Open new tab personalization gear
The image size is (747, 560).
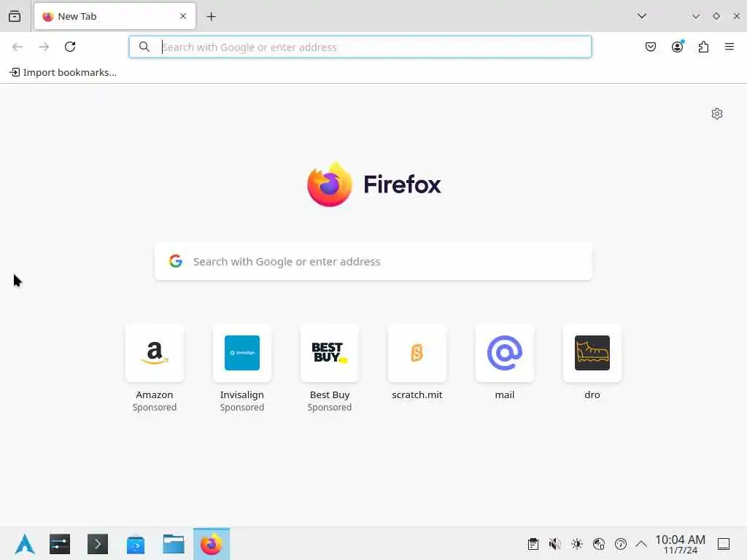(x=717, y=114)
